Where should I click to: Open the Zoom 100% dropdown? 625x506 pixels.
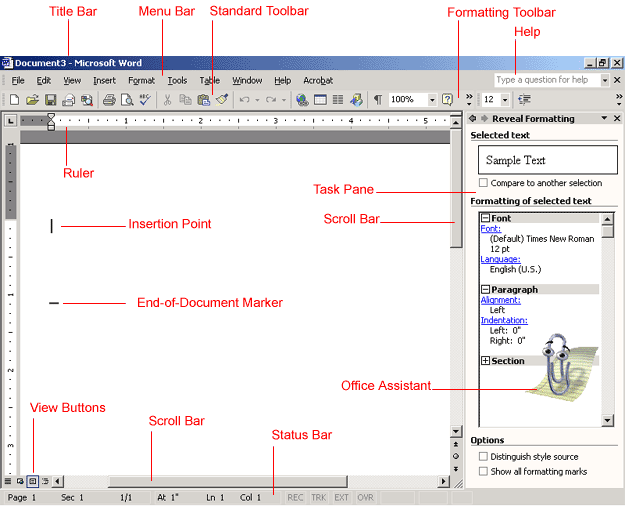pyautogui.click(x=432, y=100)
